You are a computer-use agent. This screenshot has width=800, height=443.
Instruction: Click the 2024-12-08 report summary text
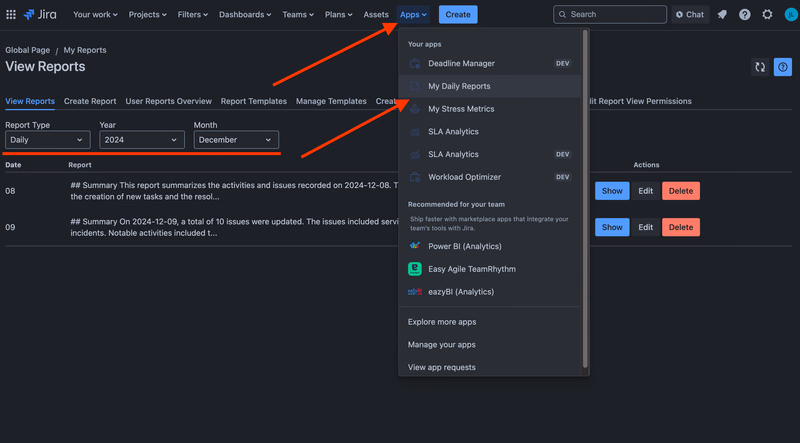tap(234, 191)
